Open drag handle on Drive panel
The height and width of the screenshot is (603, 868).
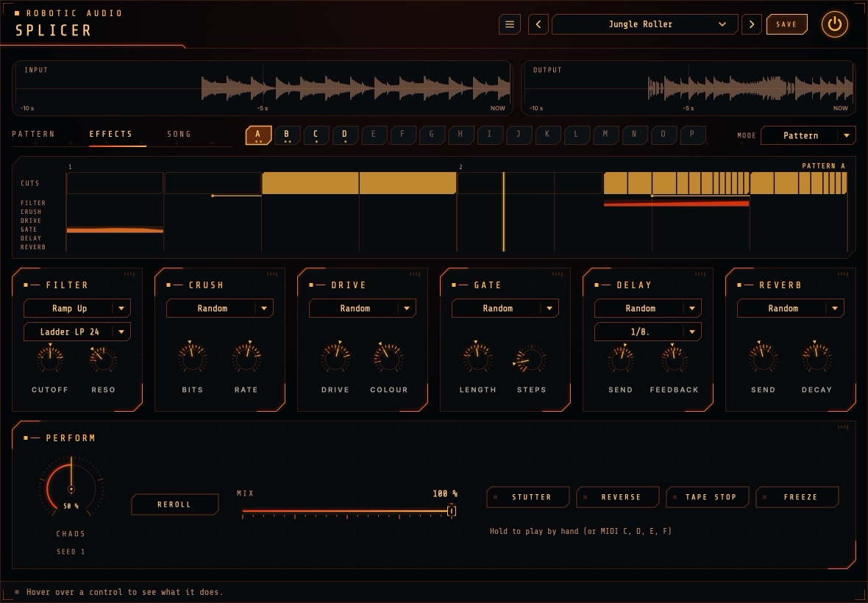click(x=415, y=274)
